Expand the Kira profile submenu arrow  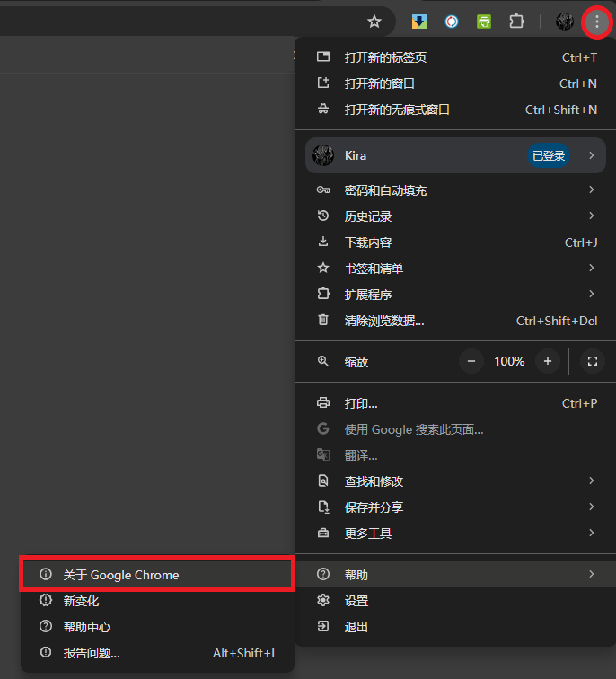click(x=592, y=155)
